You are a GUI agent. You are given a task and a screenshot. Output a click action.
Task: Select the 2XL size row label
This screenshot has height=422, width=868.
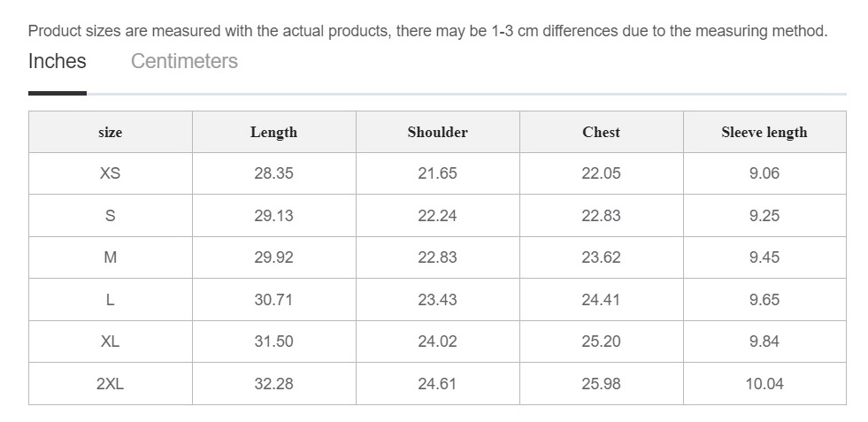point(111,384)
